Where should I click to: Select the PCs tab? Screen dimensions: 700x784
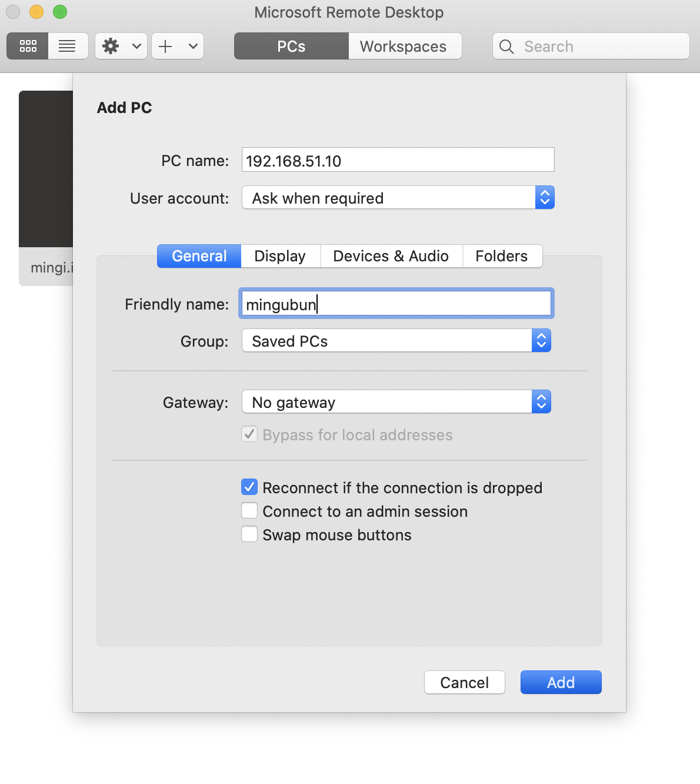(291, 46)
